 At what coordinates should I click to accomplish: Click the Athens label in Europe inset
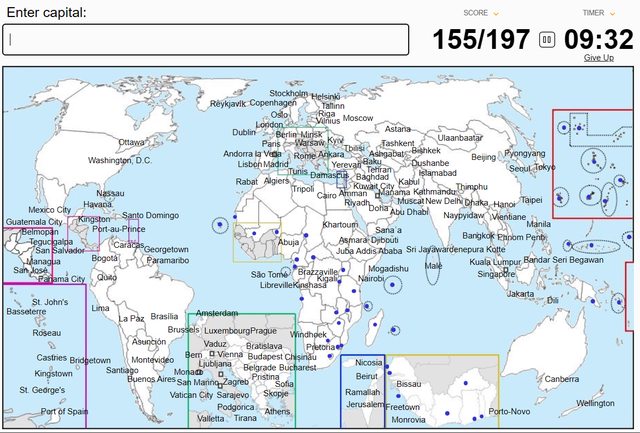[277, 411]
